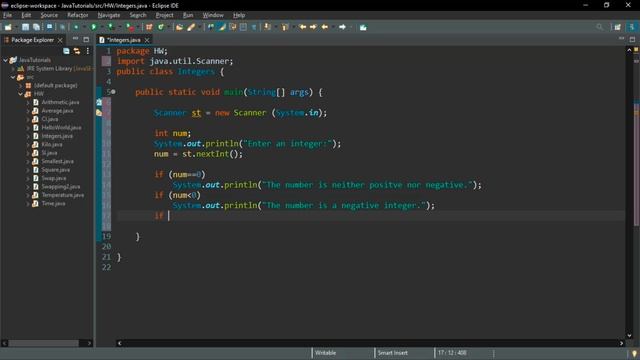This screenshot has width=640, height=360.
Task: Launch Coverage run from the toolbar
Action: (x=111, y=27)
